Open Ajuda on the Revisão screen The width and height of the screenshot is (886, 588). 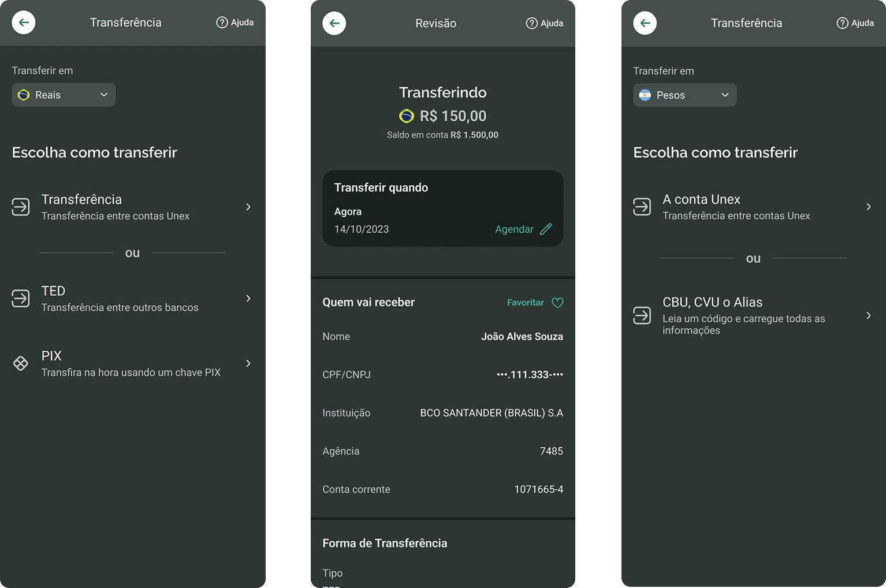(x=545, y=23)
